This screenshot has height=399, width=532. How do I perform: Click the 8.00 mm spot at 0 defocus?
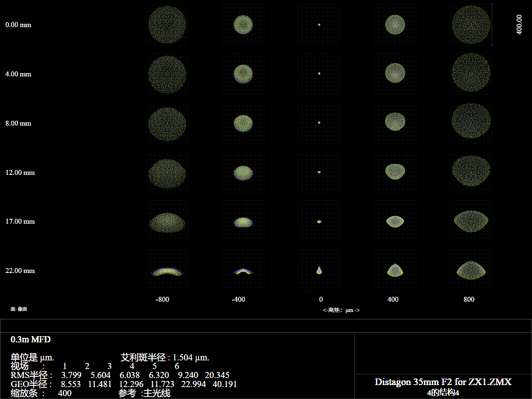click(x=319, y=123)
